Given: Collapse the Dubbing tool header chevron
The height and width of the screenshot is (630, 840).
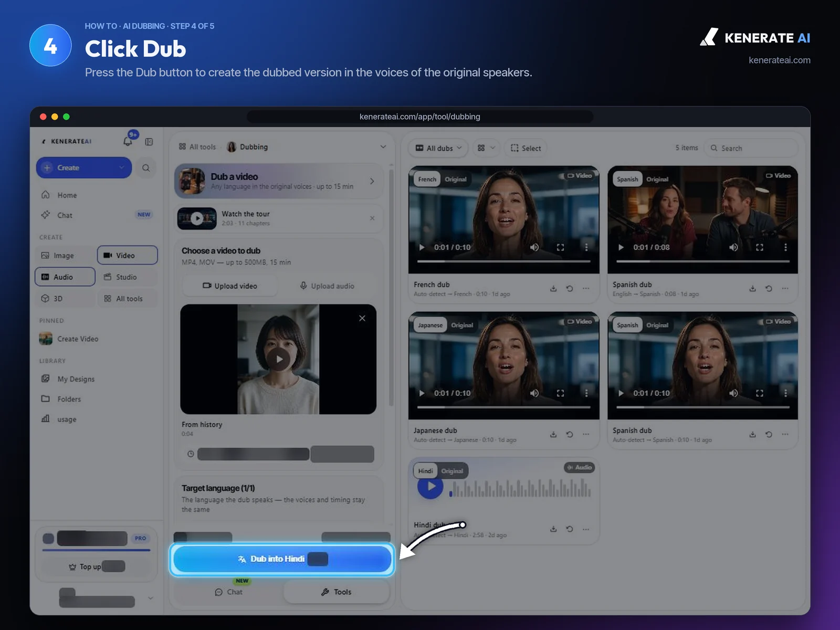Looking at the screenshot, I should [x=383, y=147].
